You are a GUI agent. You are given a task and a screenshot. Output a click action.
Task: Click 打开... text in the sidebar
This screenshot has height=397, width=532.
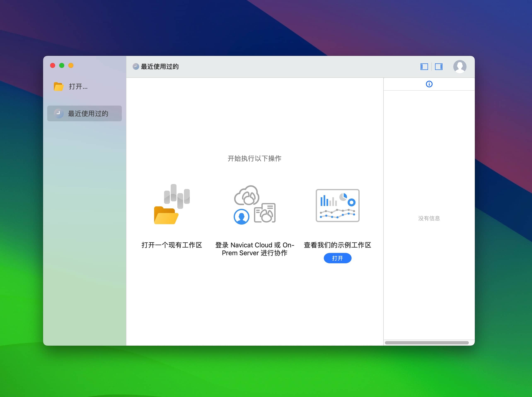point(78,87)
